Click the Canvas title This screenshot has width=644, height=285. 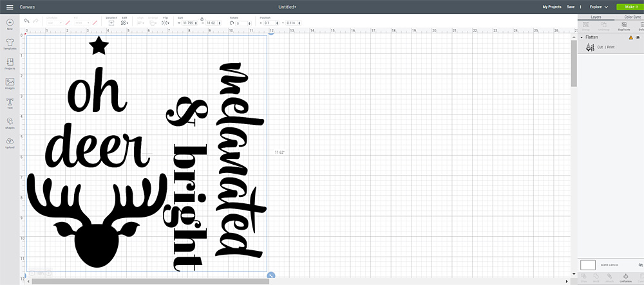click(26, 7)
